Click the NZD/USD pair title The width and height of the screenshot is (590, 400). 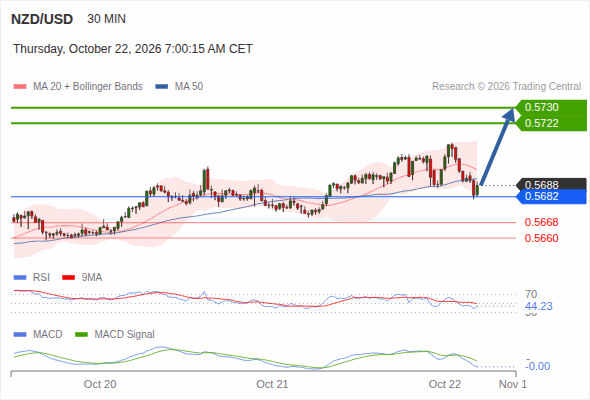[42, 19]
